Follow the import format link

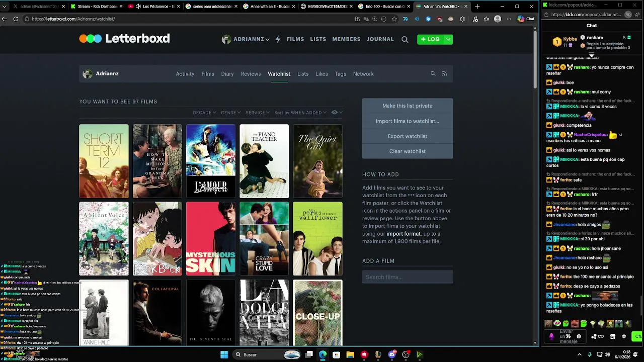pyautogui.click(x=404, y=234)
